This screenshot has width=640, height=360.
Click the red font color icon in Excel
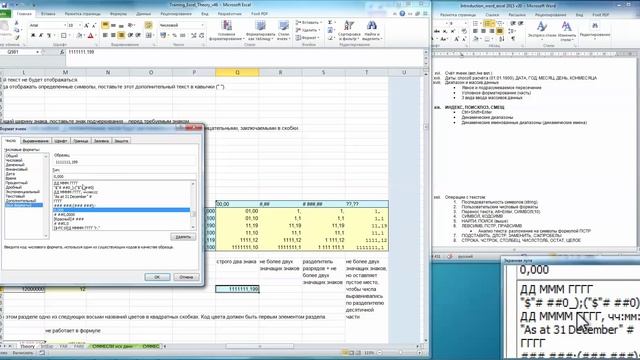pyautogui.click(x=91, y=36)
